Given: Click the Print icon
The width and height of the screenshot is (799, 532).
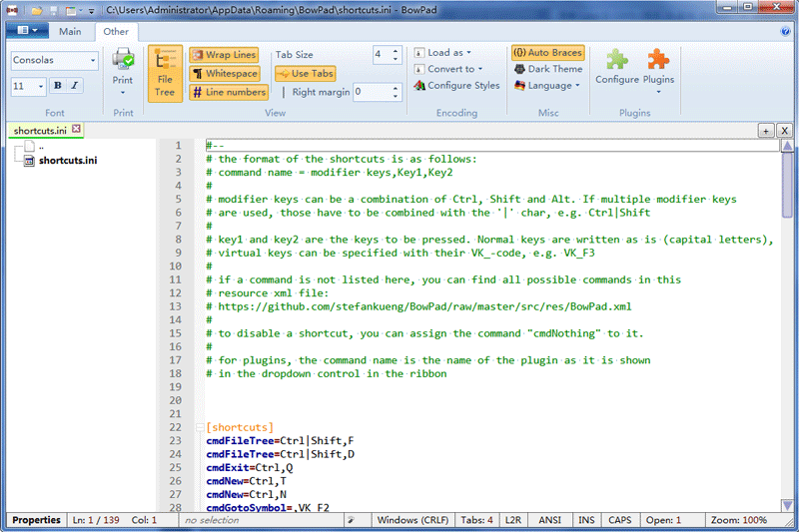Looking at the screenshot, I should tap(123, 60).
